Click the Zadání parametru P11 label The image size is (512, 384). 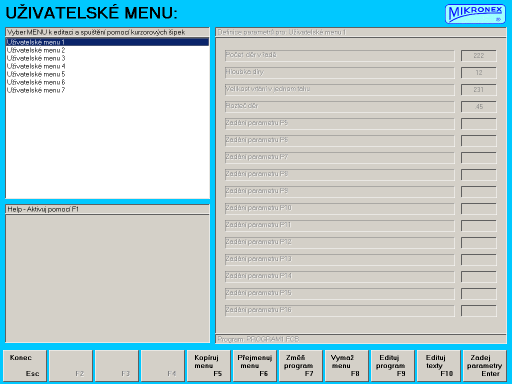click(340, 226)
